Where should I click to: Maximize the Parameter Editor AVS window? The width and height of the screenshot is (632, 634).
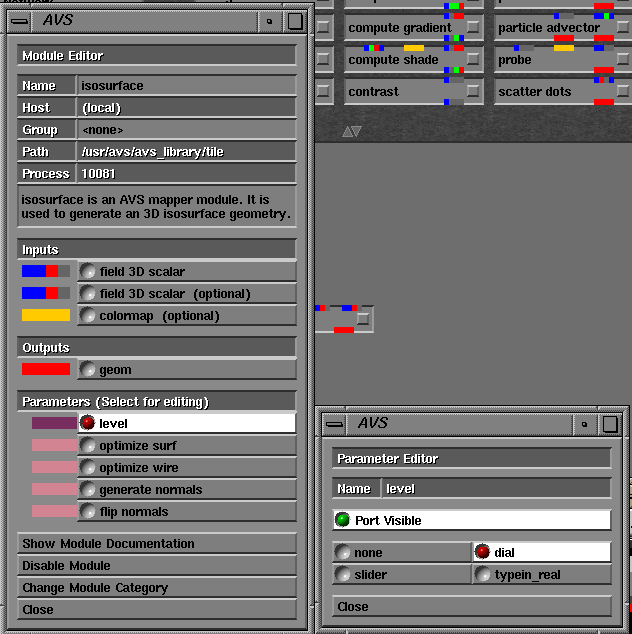pyautogui.click(x=610, y=424)
